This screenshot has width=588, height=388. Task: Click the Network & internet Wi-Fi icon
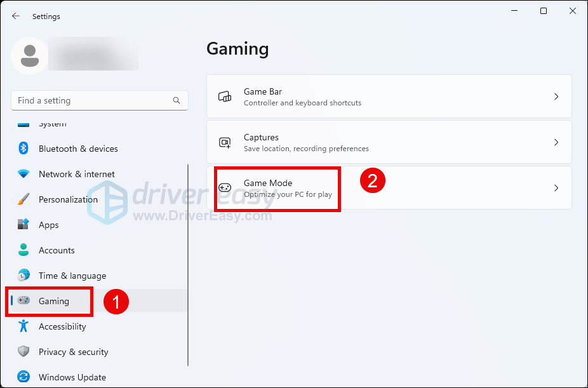[x=23, y=174]
